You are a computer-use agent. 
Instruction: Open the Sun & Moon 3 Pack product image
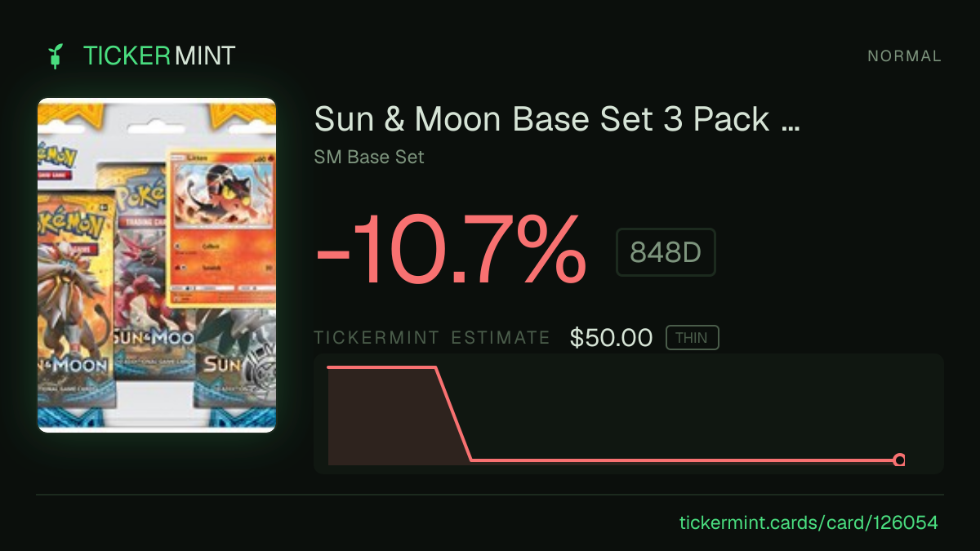(x=157, y=265)
